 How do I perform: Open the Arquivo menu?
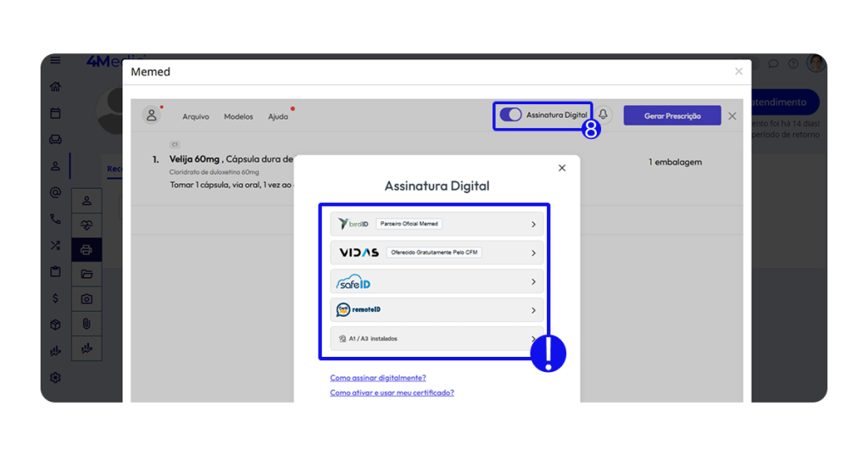point(196,117)
